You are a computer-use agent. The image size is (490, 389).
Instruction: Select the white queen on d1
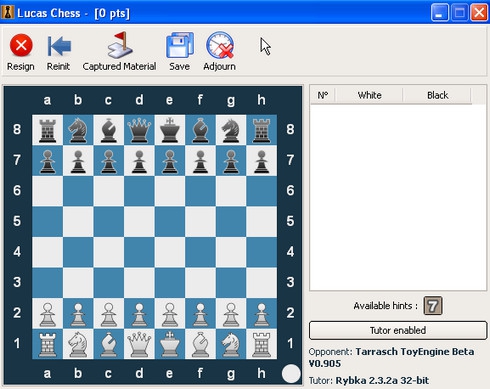click(139, 344)
